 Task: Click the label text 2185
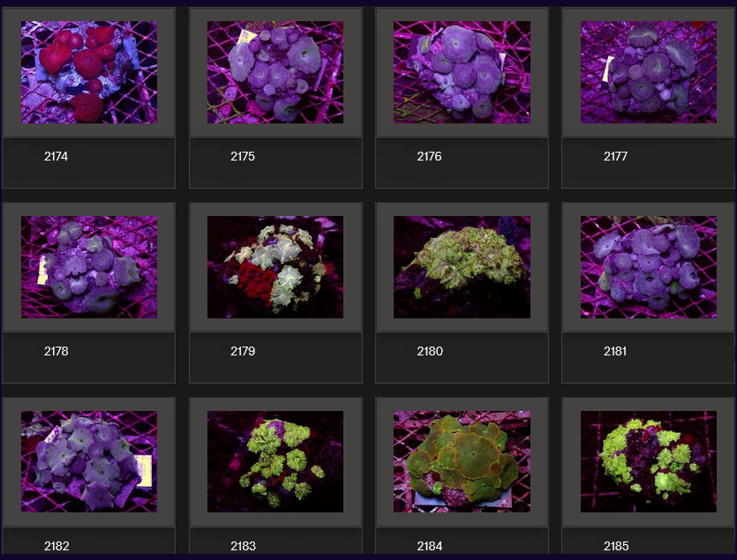616,546
